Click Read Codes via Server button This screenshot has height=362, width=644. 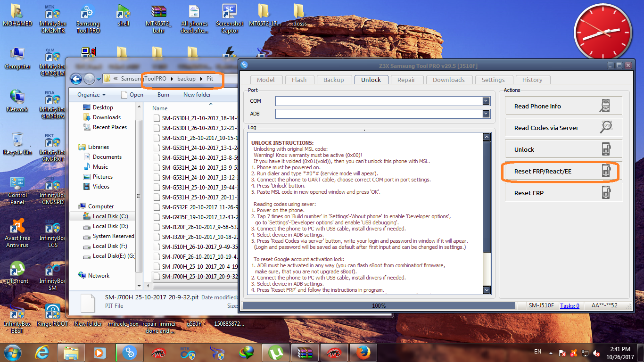(563, 128)
